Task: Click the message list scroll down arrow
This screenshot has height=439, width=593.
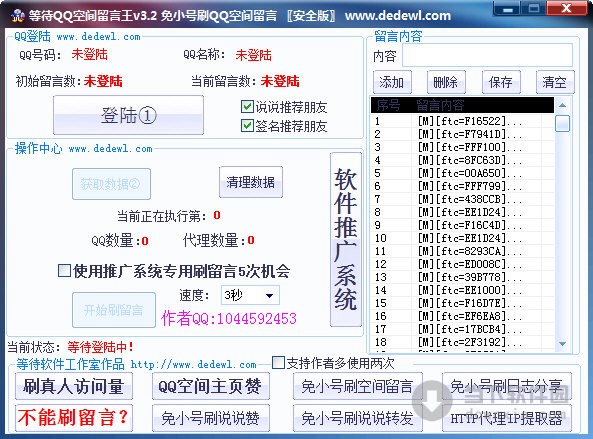Action: pyautogui.click(x=562, y=343)
